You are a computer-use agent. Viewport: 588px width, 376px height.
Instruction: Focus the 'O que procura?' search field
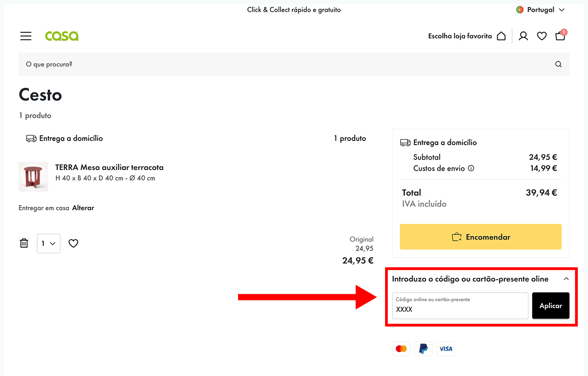click(x=286, y=64)
